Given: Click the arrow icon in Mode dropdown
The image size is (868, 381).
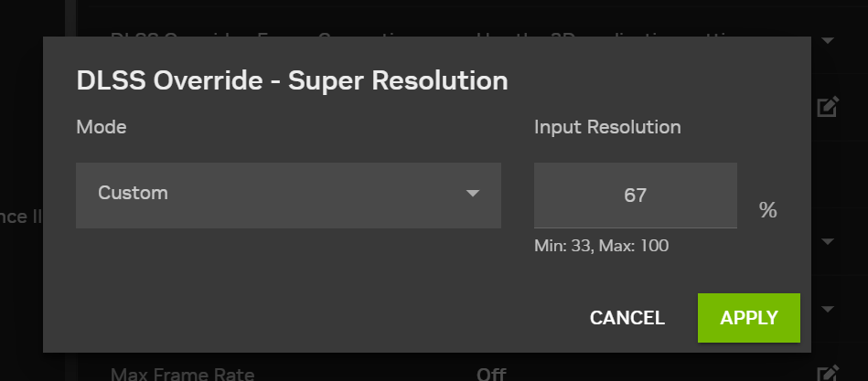Looking at the screenshot, I should pyautogui.click(x=473, y=194).
